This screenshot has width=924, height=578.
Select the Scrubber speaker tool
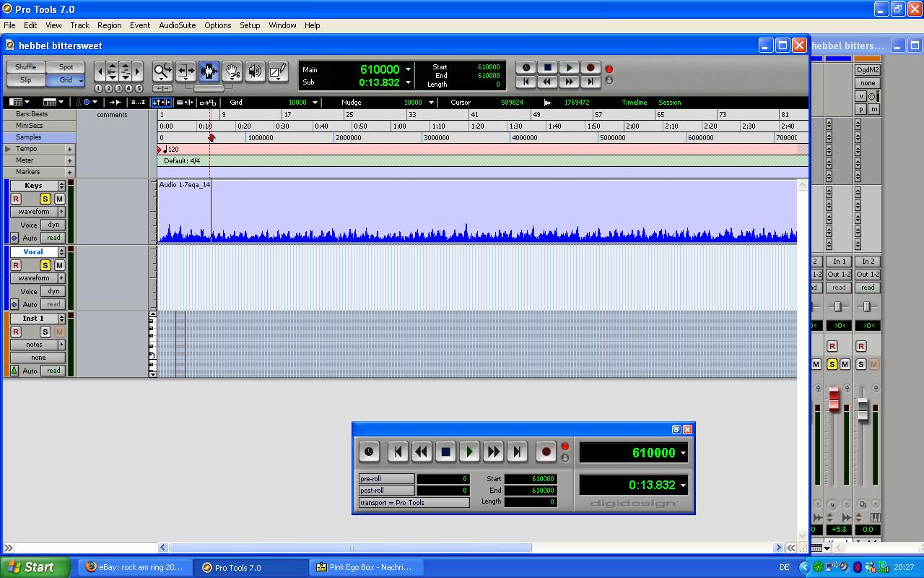pyautogui.click(x=255, y=71)
